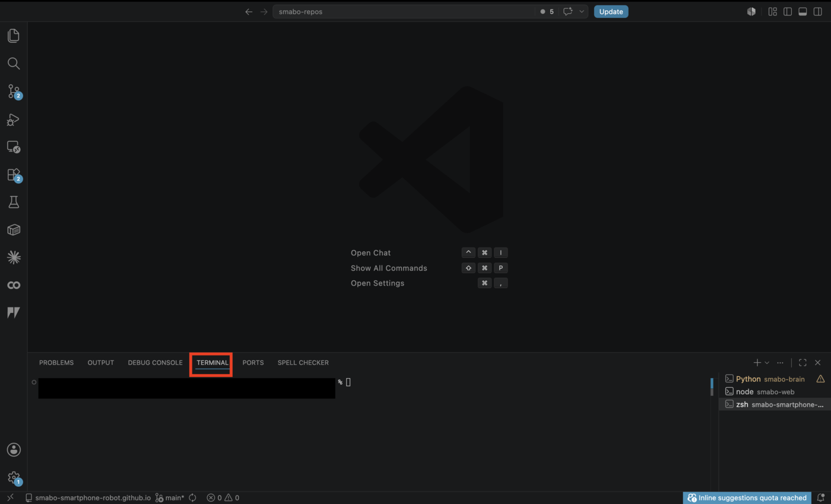
Task: Switch to the PROBLEMS tab
Action: [x=56, y=363]
